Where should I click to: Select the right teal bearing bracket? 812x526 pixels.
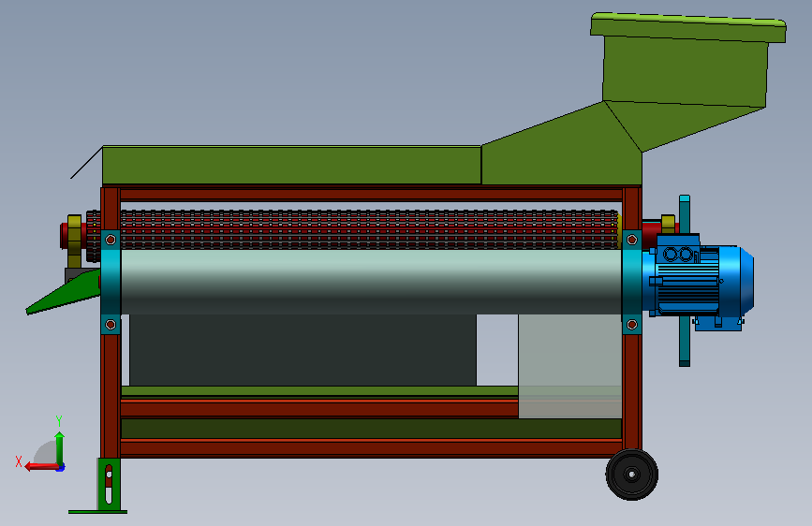pyautogui.click(x=632, y=282)
